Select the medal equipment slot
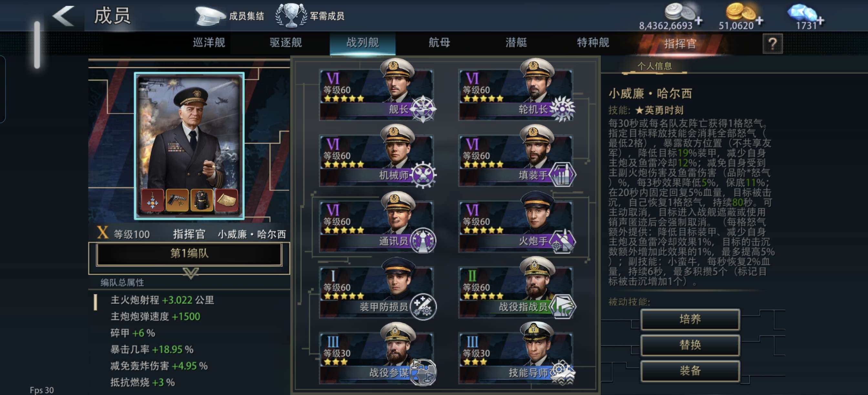 (x=153, y=201)
